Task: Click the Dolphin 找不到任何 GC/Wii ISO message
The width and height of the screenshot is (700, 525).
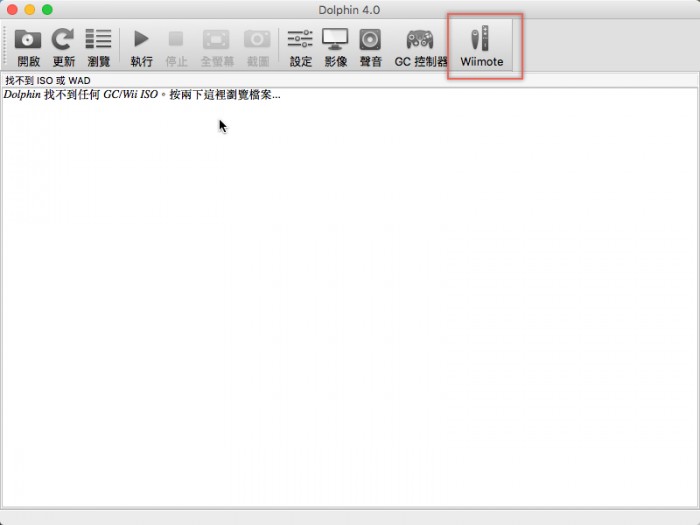Action: point(142,95)
